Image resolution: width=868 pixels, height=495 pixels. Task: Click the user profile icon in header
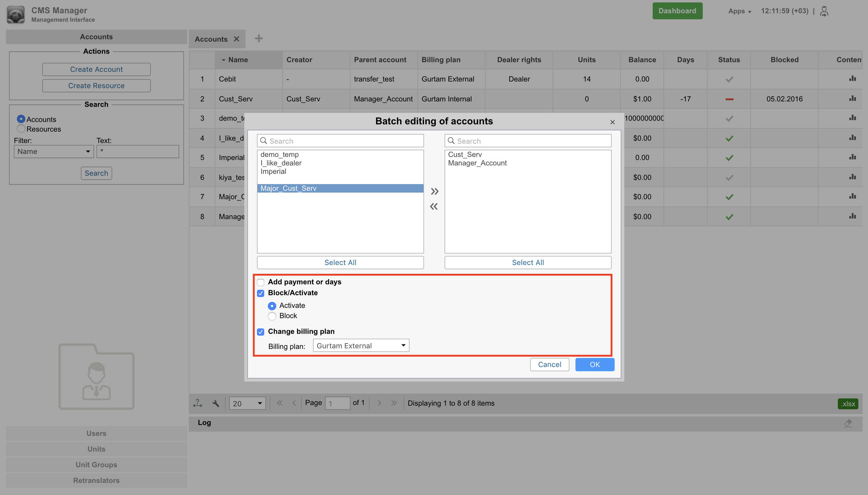point(824,11)
